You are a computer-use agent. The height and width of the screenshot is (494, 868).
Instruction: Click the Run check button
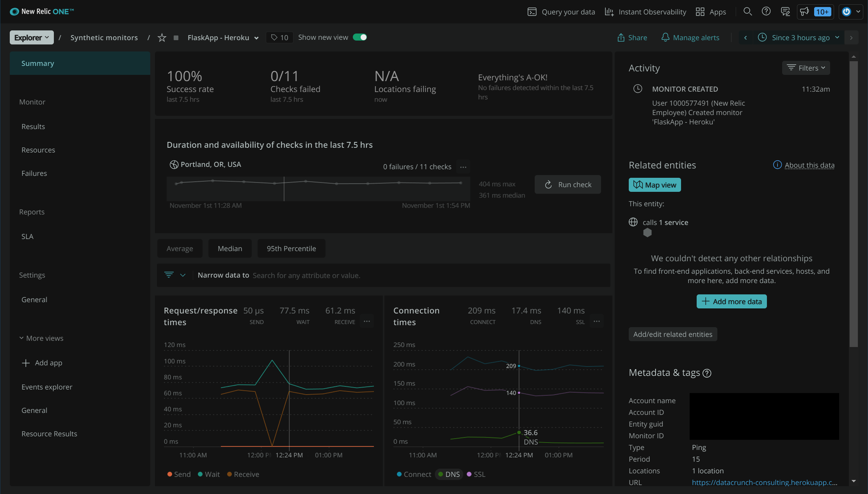(x=567, y=184)
